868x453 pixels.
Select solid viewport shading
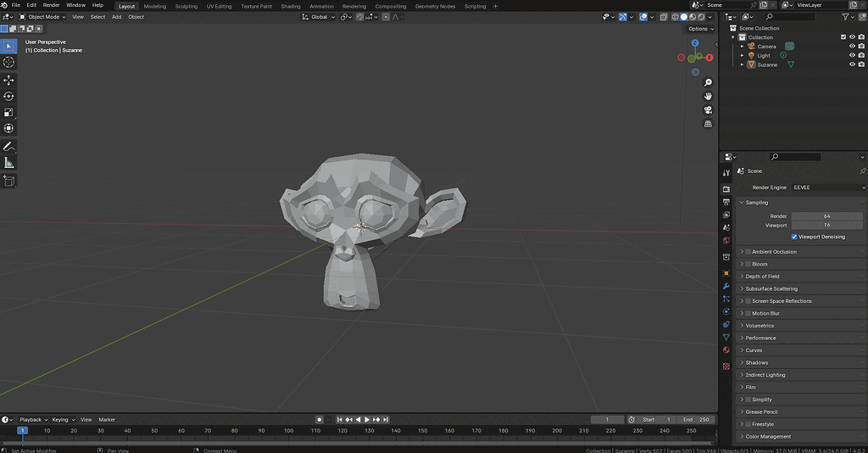(x=684, y=17)
